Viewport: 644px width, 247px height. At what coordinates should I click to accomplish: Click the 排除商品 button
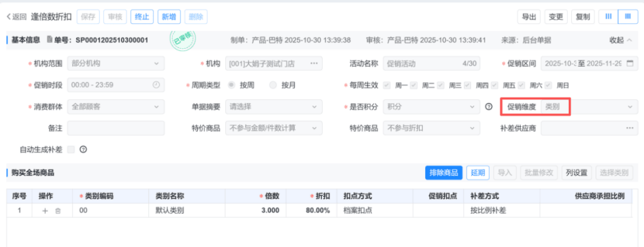(x=443, y=173)
